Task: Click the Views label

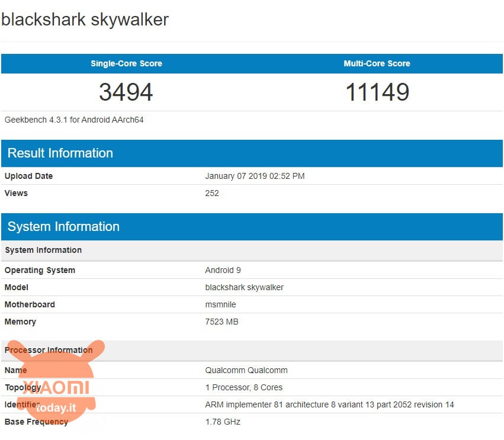Action: click(16, 193)
